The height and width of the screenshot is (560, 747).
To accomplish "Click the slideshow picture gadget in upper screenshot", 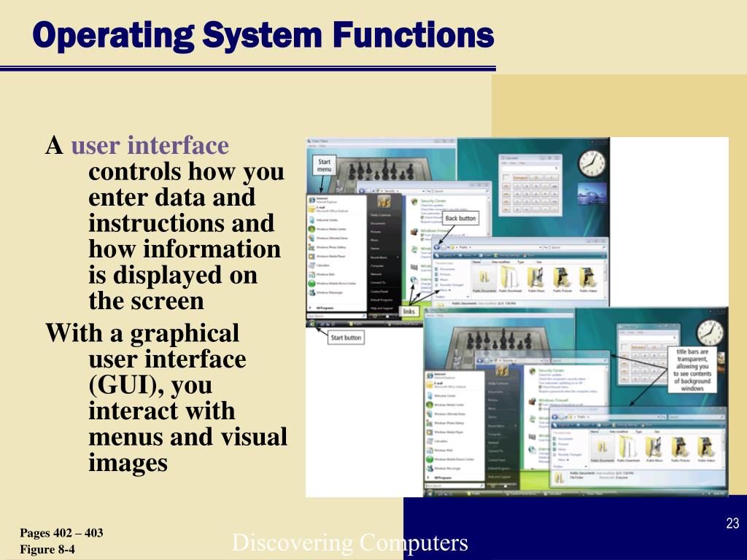I will point(592,194).
